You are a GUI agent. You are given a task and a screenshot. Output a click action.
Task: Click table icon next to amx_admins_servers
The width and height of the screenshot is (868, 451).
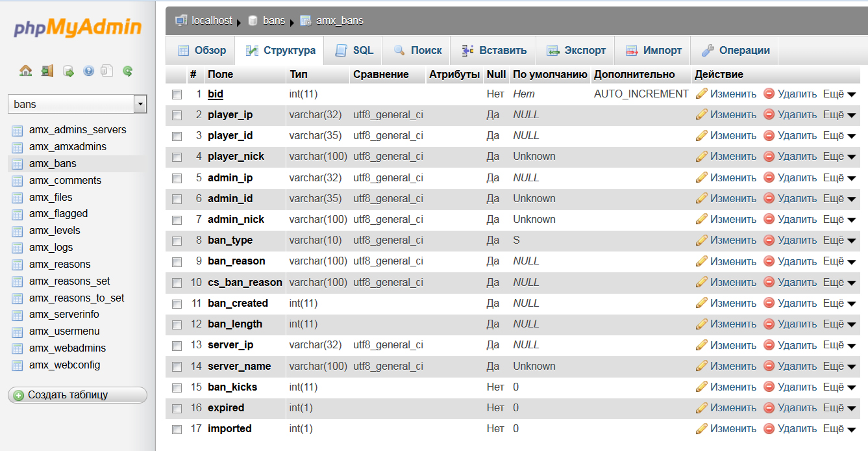click(17, 130)
